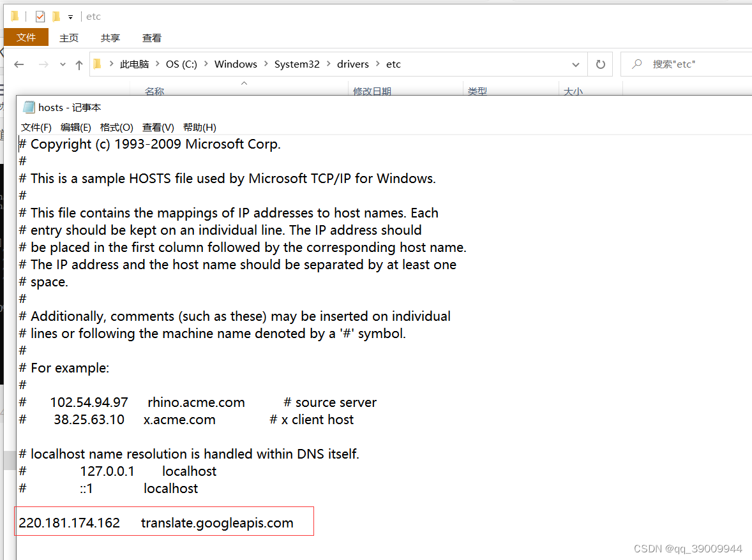
Task: Expand the chevron after System32 breadcrumb
Action: point(329,64)
